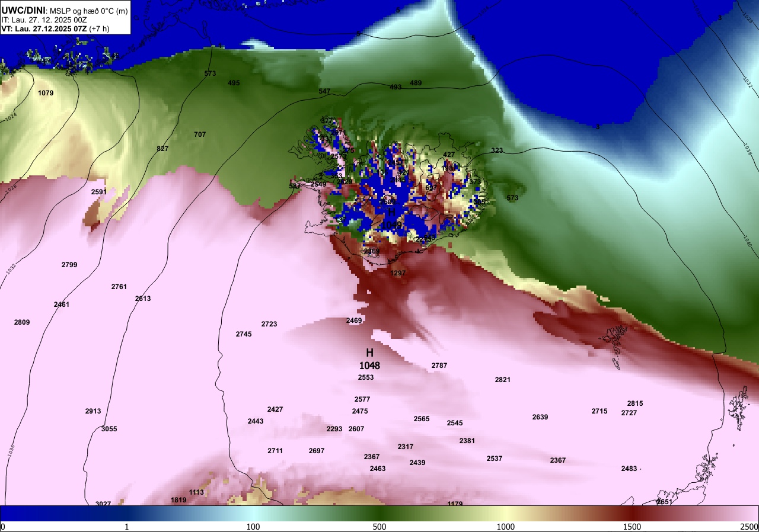Click the 323 value east of Iceland
759x532 pixels.
click(497, 150)
